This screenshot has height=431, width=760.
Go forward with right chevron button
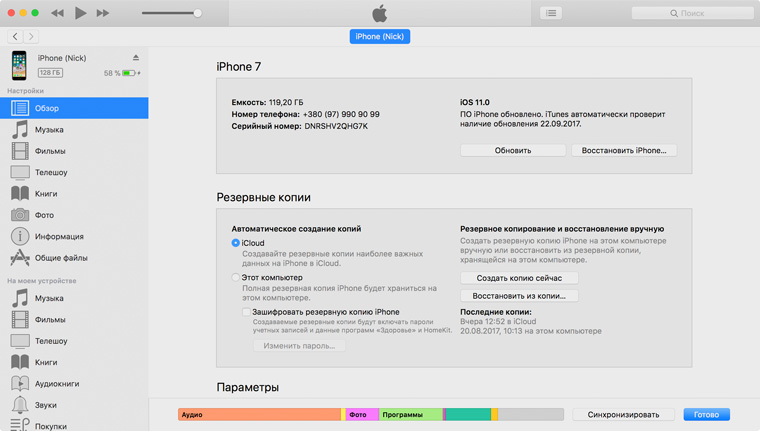(x=31, y=36)
